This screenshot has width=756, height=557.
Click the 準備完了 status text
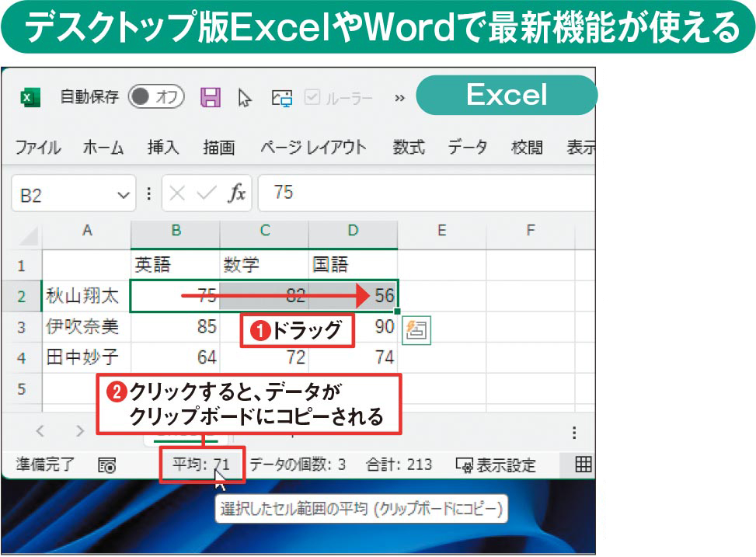pos(45,465)
